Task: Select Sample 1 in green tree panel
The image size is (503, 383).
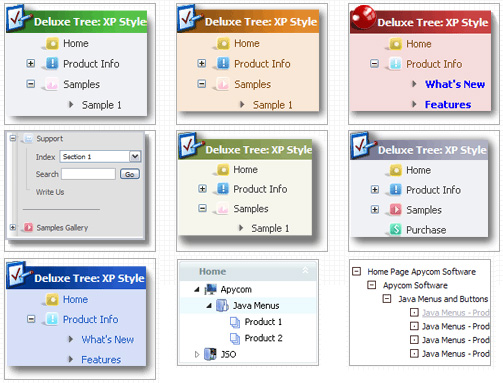Action: point(102,105)
